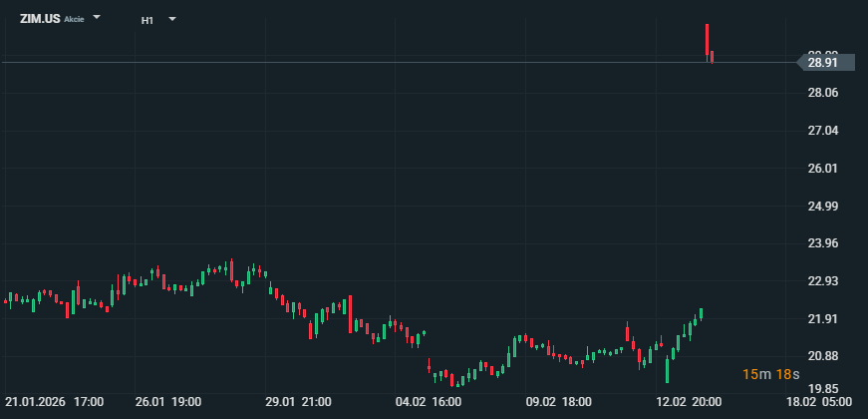Click the tall red candle at chart top
This screenshot has height=419, width=868.
tap(707, 39)
